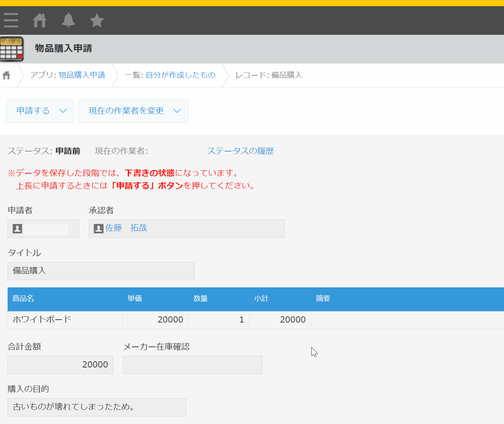Image resolution: width=504 pixels, height=424 pixels.
Task: Click the subtotal cell 20000
Action: point(280,320)
